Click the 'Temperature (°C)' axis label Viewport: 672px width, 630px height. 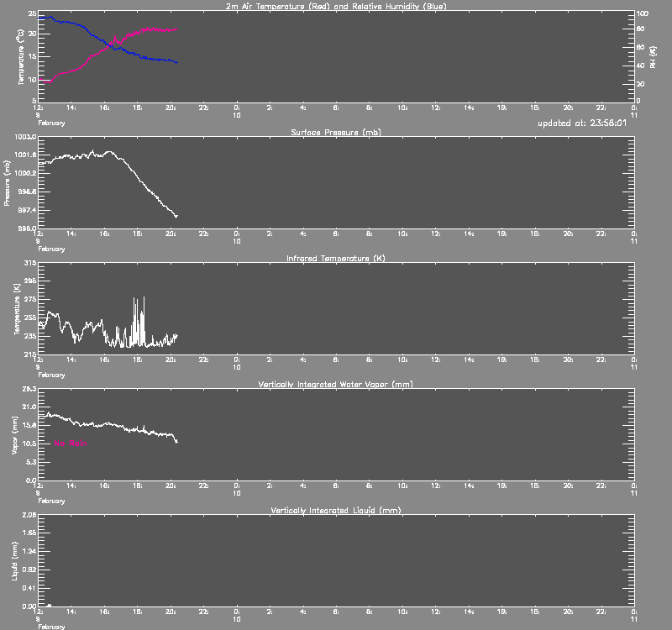coord(18,57)
